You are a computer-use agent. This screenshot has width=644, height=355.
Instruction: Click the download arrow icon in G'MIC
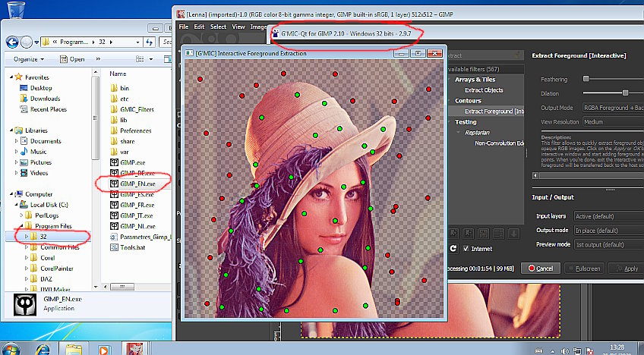[x=513, y=234]
